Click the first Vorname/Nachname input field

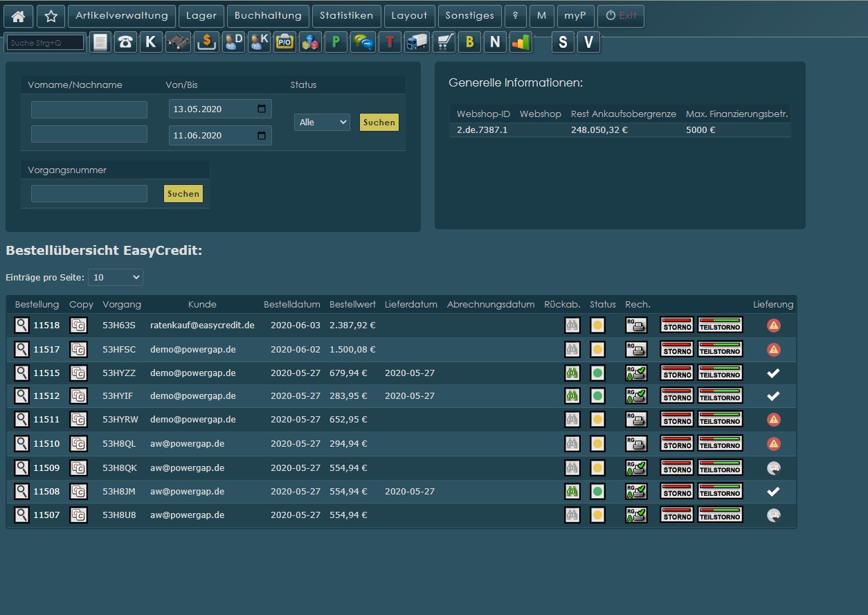[x=89, y=109]
